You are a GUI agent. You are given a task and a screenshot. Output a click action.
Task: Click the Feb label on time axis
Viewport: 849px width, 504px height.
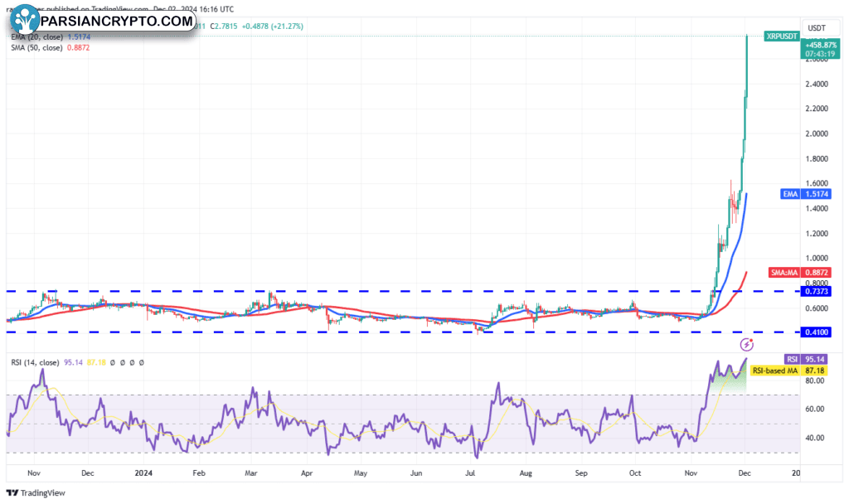[x=199, y=473]
